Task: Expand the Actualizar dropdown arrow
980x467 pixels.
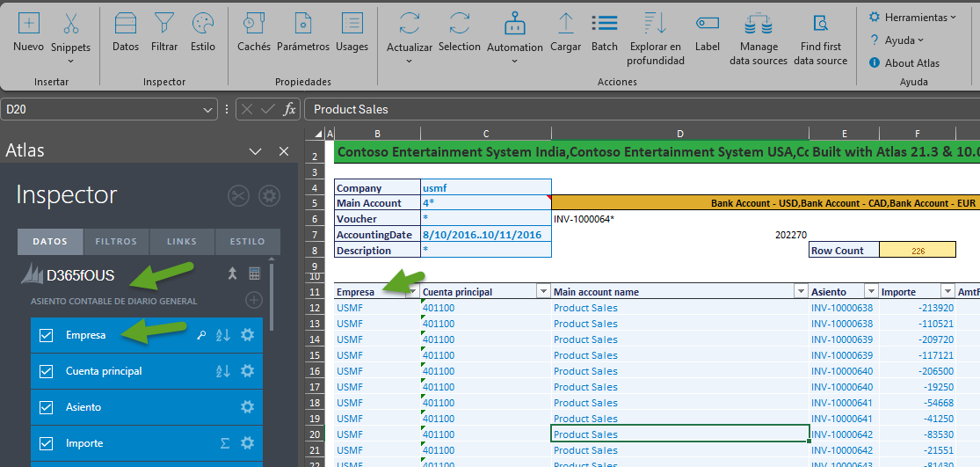Action: click(x=410, y=61)
